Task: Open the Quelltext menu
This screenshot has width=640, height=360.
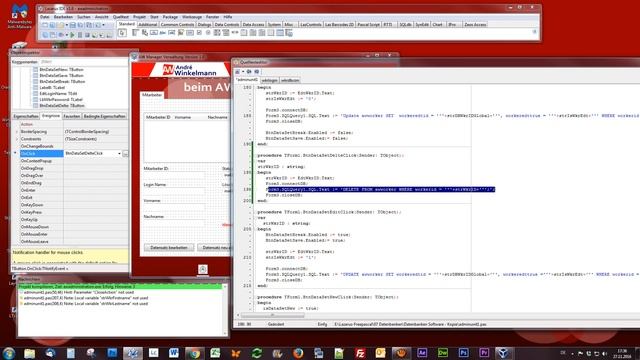Action: click(x=120, y=17)
